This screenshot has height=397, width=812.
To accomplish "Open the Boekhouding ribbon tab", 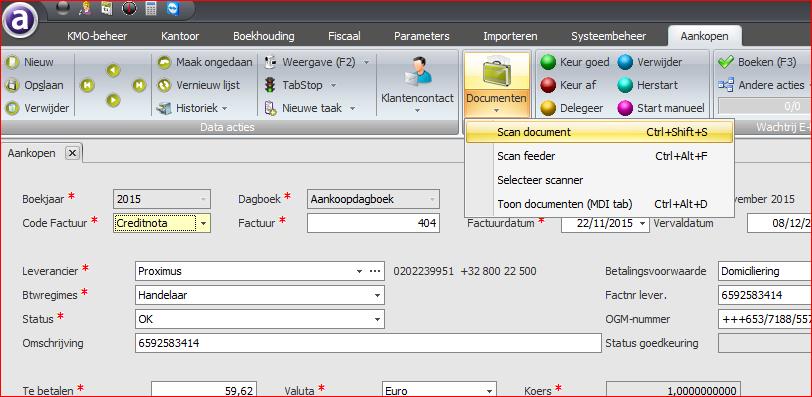I will (x=264, y=36).
